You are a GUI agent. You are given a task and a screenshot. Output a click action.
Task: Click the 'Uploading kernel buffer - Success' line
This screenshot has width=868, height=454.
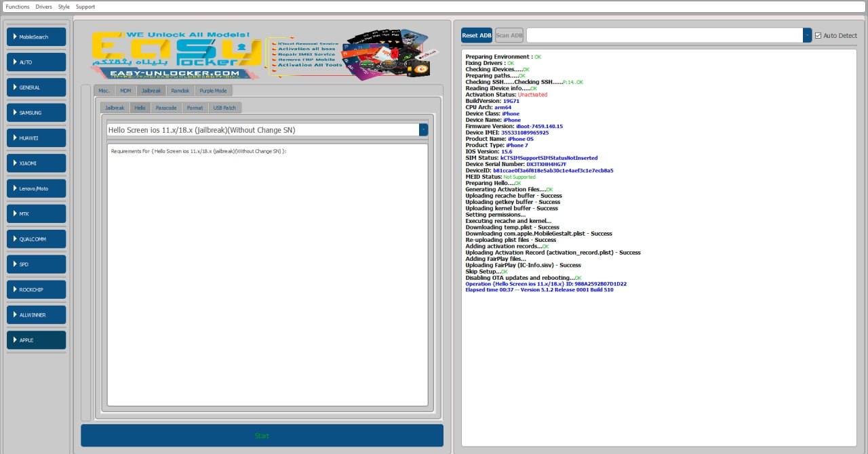point(511,209)
